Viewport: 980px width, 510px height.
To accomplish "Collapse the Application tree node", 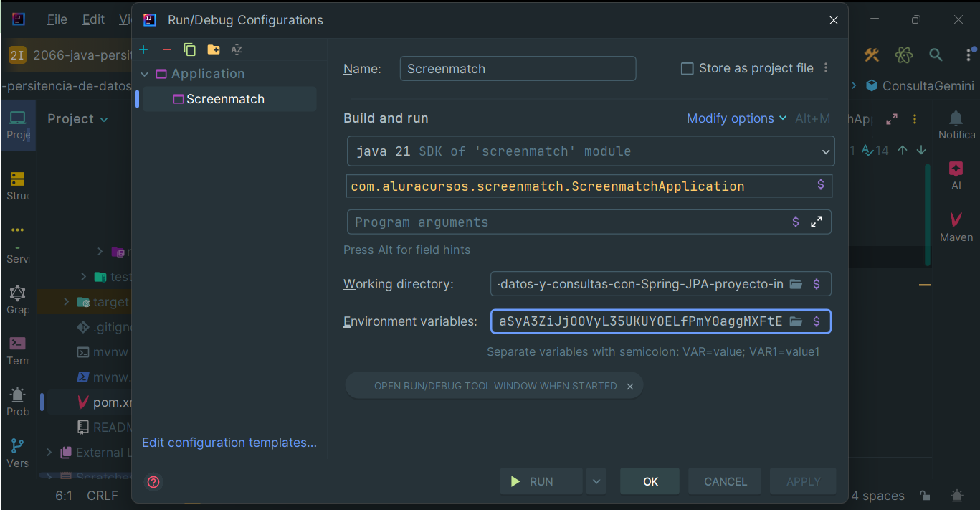I will 145,74.
